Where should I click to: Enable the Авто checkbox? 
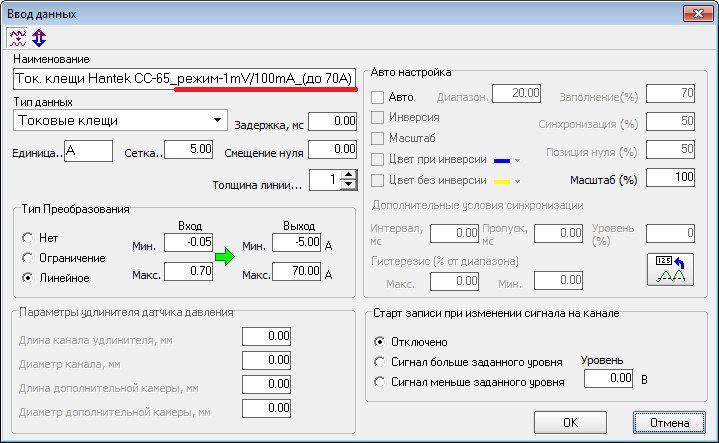pyautogui.click(x=377, y=97)
